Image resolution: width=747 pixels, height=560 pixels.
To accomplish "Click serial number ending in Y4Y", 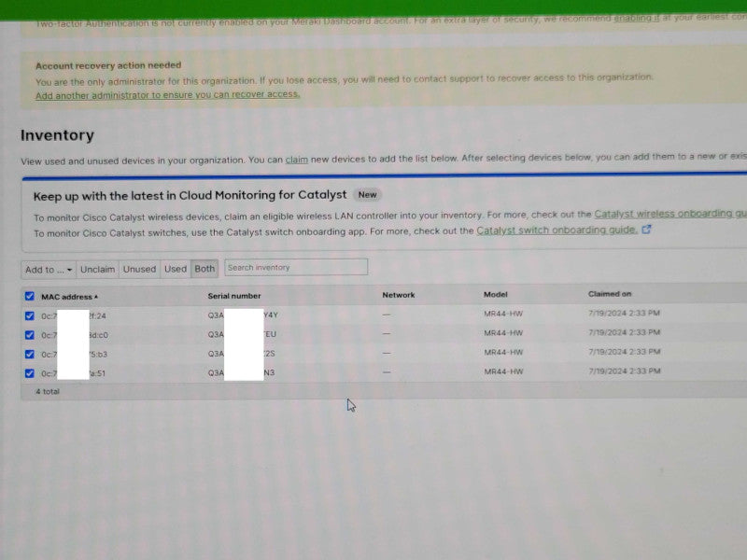I will [x=243, y=315].
